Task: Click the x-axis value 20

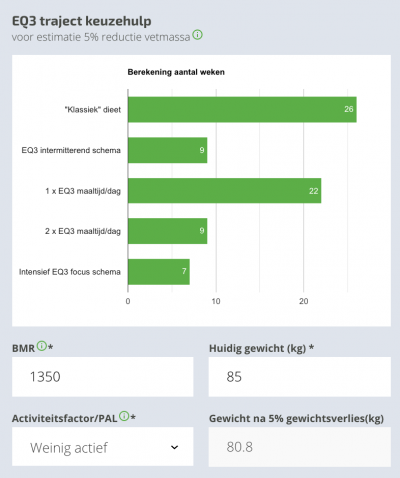Action: click(303, 301)
